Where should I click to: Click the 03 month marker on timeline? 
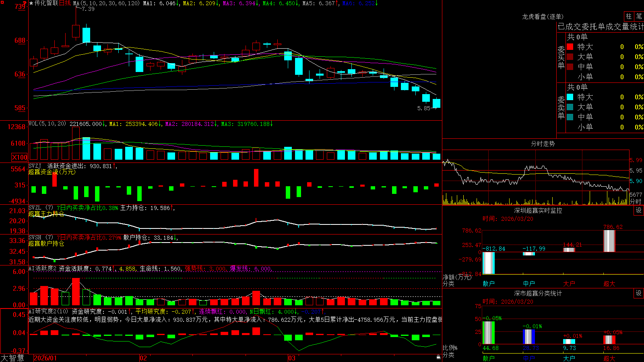[x=291, y=358]
